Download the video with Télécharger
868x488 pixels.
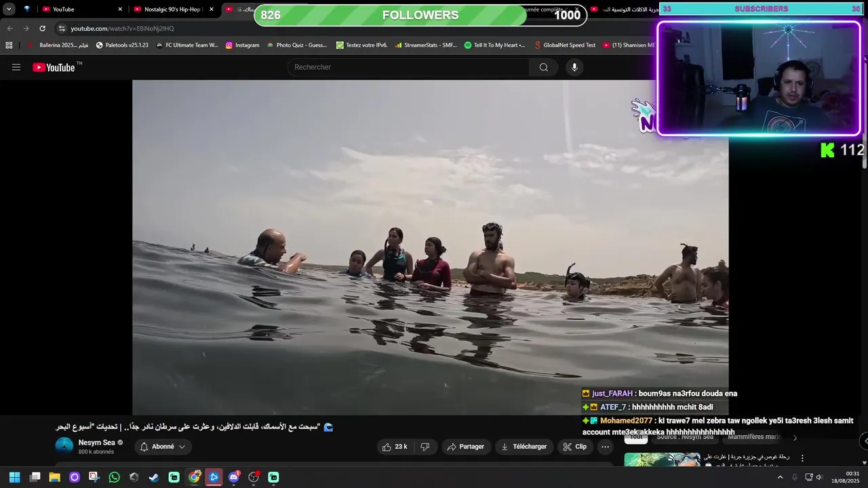524,447
